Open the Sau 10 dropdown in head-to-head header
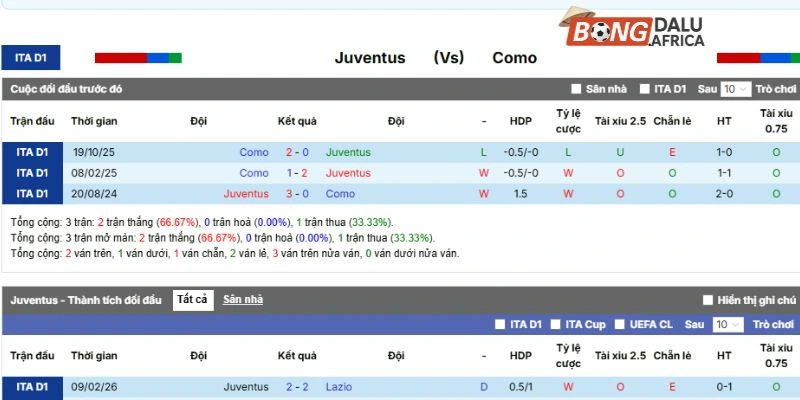The image size is (800, 400). point(736,89)
